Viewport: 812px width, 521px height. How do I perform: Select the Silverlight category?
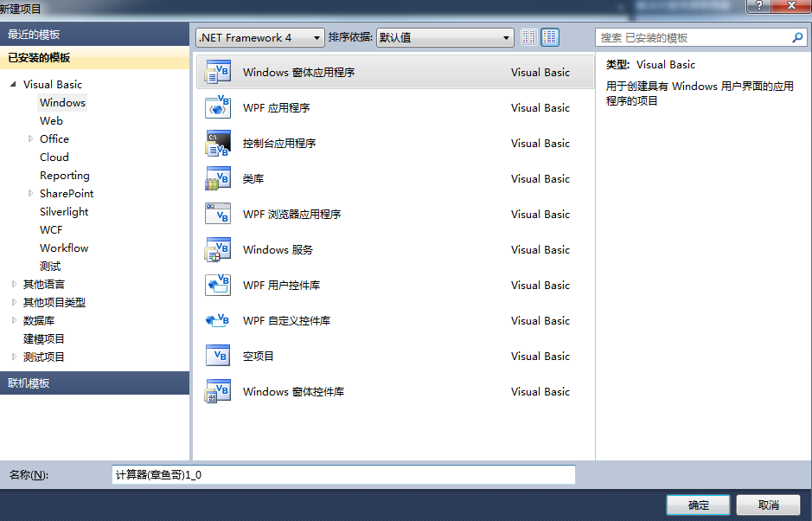[64, 211]
